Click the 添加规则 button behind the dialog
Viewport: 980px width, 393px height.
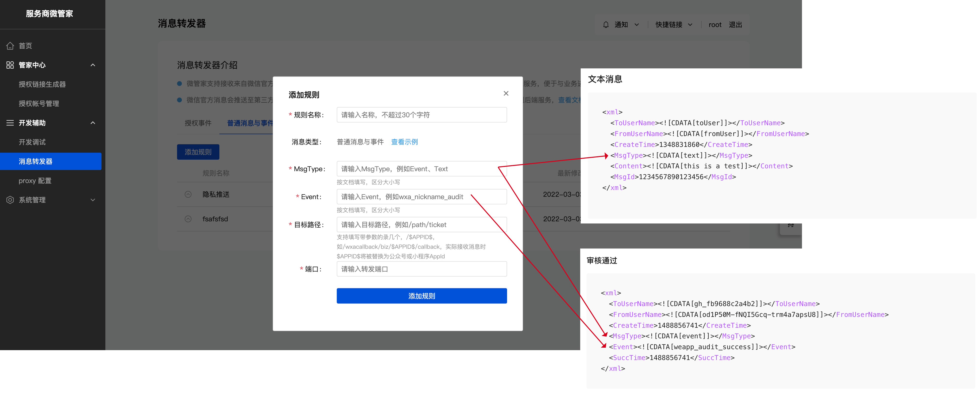coord(198,152)
